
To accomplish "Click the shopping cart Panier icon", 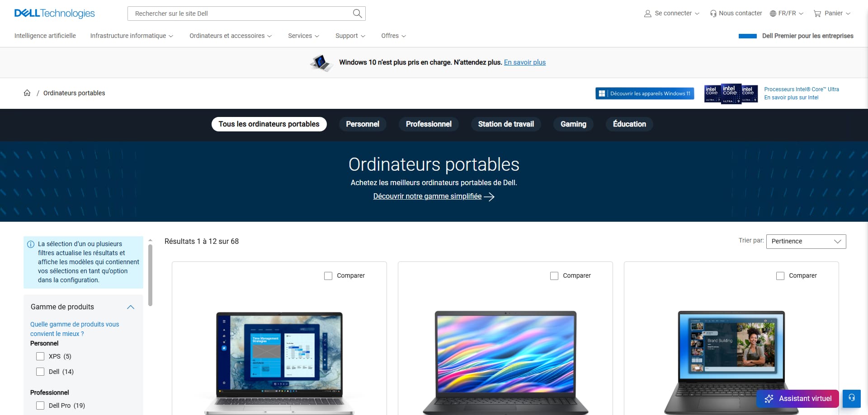I will click(817, 14).
